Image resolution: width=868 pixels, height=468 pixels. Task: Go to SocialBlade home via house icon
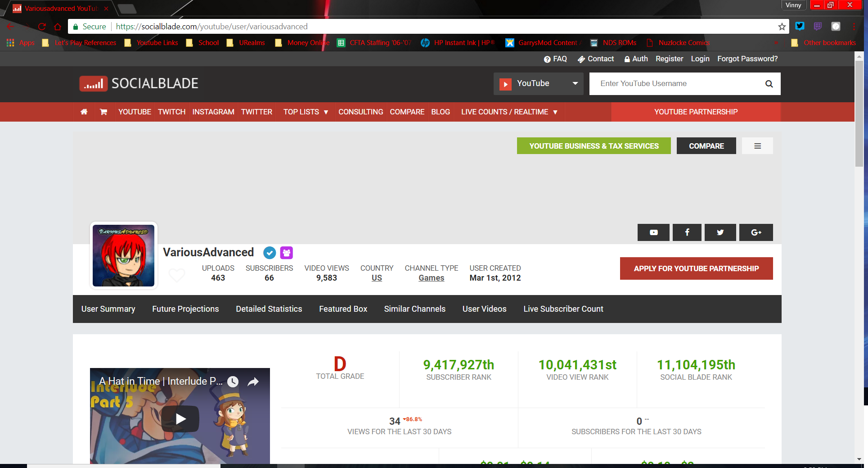pos(84,112)
